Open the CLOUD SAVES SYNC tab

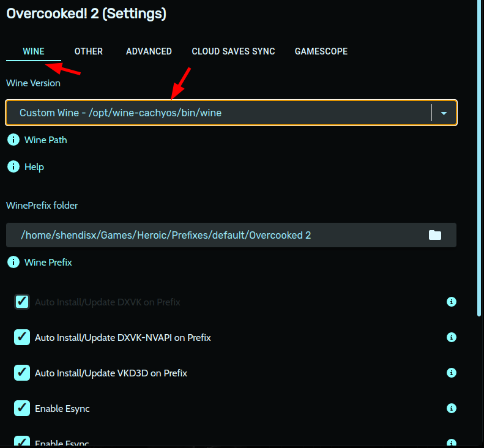(x=233, y=51)
